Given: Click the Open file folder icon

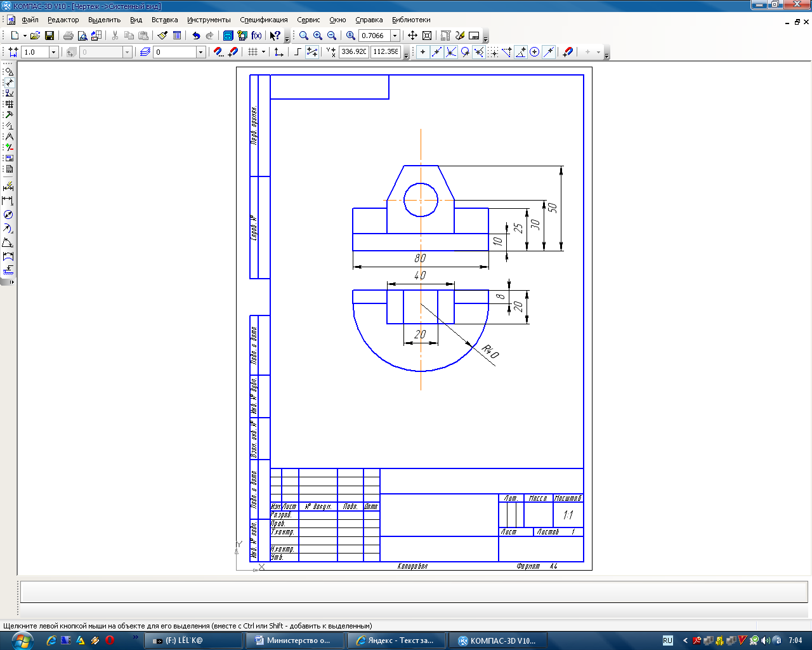Looking at the screenshot, I should (36, 36).
